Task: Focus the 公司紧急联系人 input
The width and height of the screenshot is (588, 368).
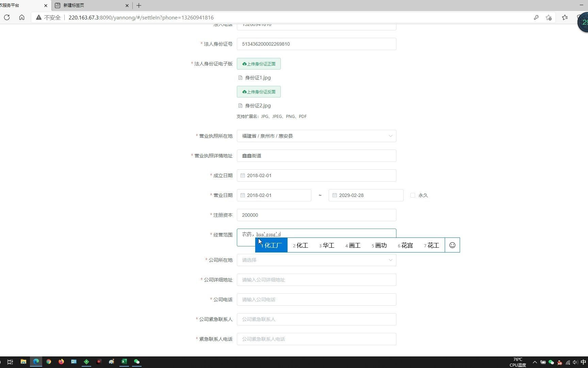Action: click(316, 319)
